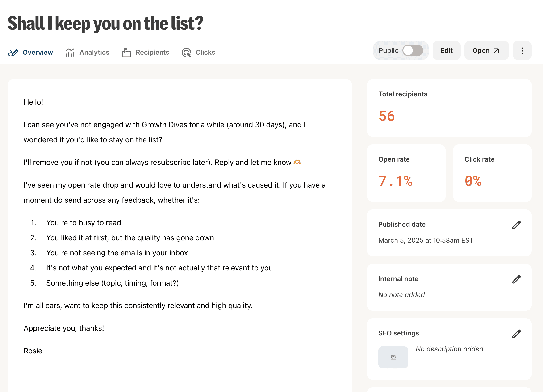Screen dimensions: 543x392
Task: Select the Overview tab
Action: (30, 52)
